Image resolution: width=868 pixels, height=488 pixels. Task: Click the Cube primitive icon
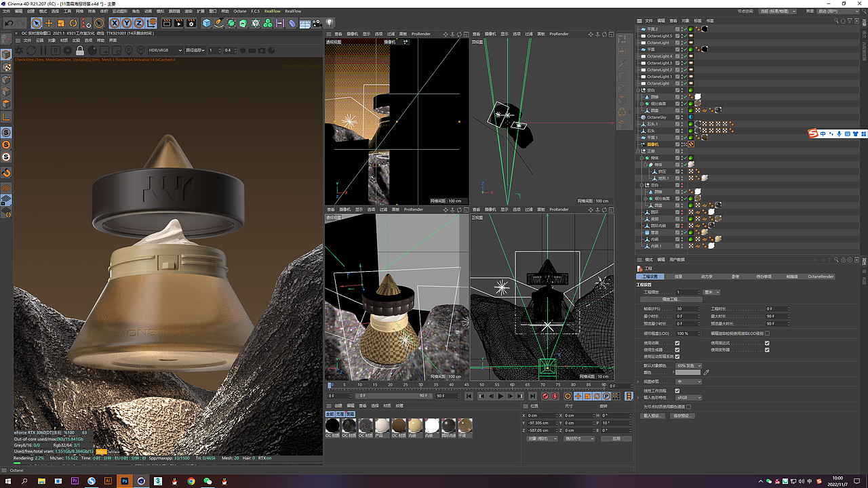(205, 22)
